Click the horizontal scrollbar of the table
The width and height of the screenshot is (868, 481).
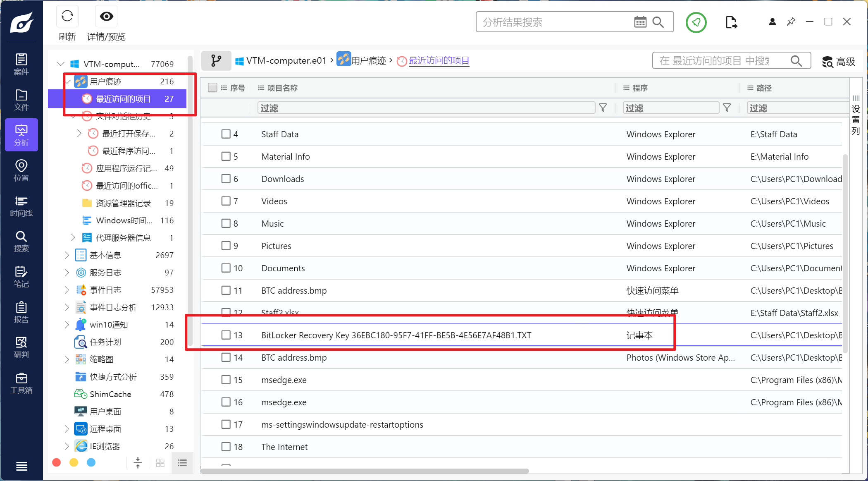[365, 471]
